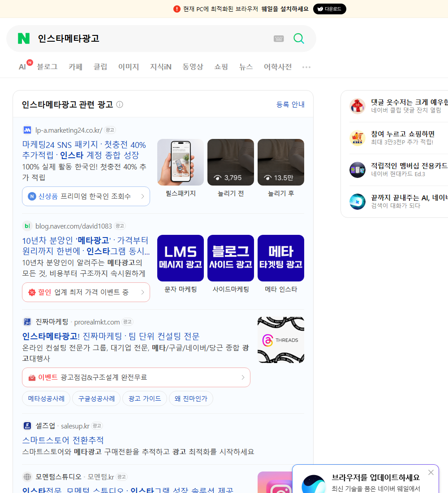Click the 문자 마케팅 caption
Viewport: 448px width, 493px height.
pyautogui.click(x=181, y=289)
